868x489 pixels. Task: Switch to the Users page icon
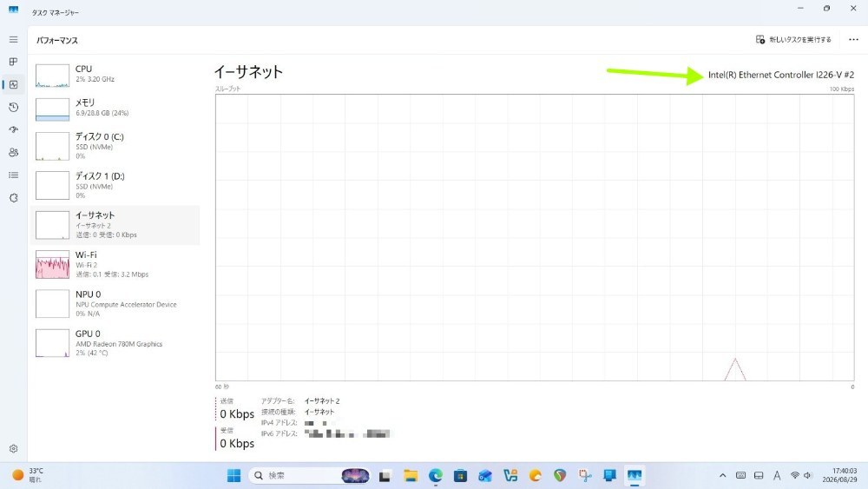[x=13, y=152]
